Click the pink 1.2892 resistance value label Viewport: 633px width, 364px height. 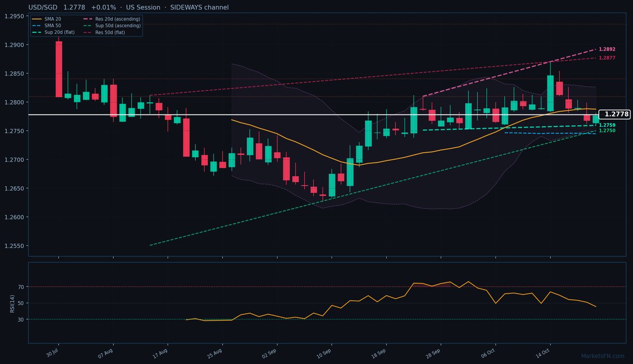pos(607,49)
